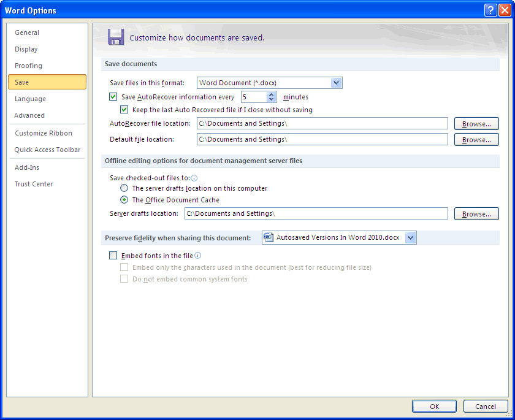The height and width of the screenshot is (420, 515).
Task: Select server drafts location on this computer
Action: [x=124, y=188]
